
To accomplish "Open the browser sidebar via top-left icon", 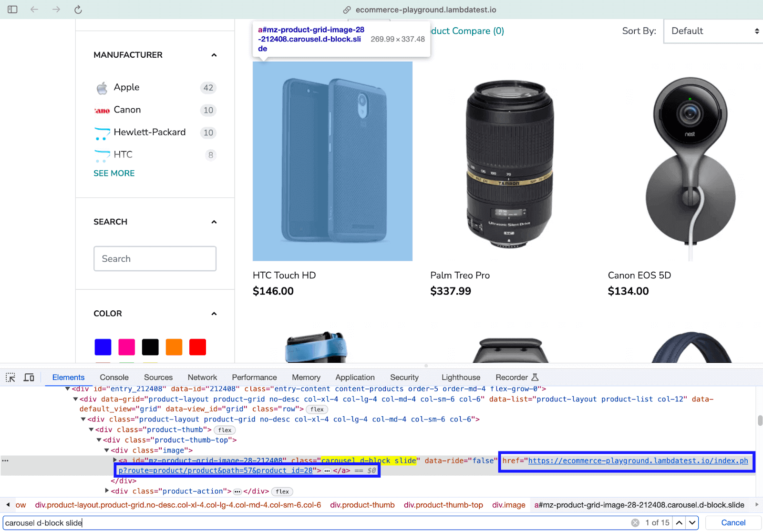I will pos(12,9).
